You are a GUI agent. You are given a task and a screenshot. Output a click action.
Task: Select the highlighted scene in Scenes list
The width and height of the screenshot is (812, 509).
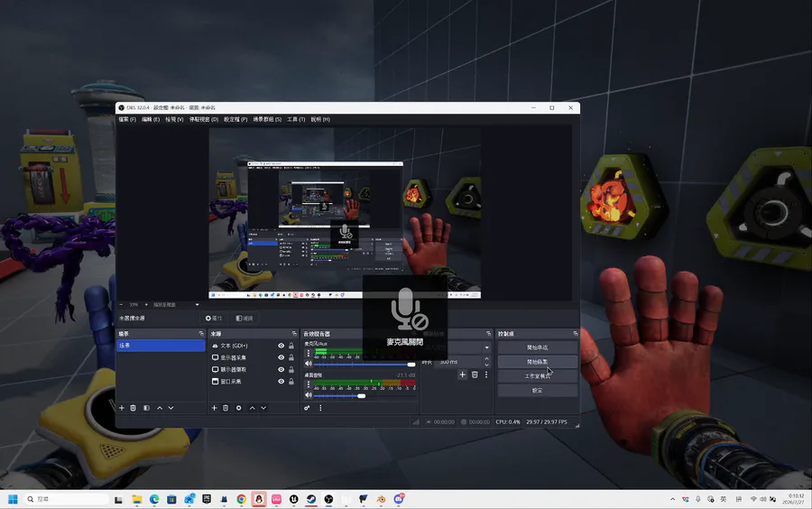pos(161,346)
